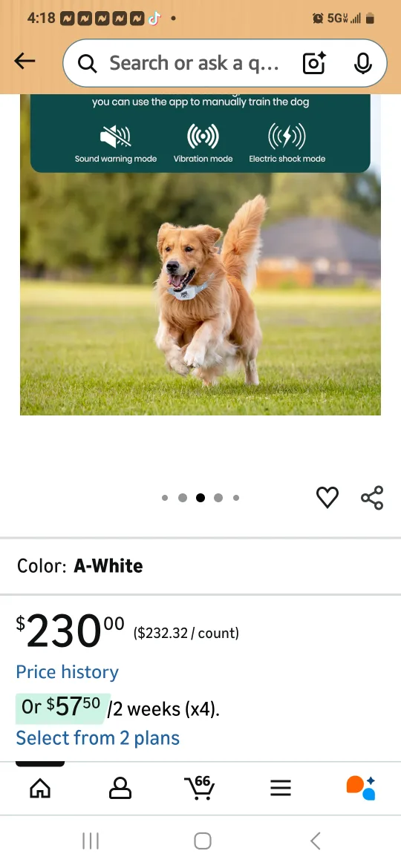The width and height of the screenshot is (401, 868).
Task: Tap Android recent apps navigation button
Action: 91,841
